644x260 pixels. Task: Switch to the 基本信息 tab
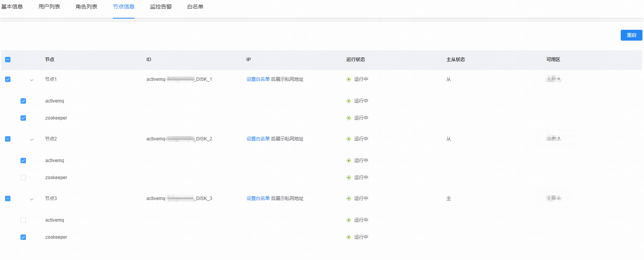[x=12, y=7]
